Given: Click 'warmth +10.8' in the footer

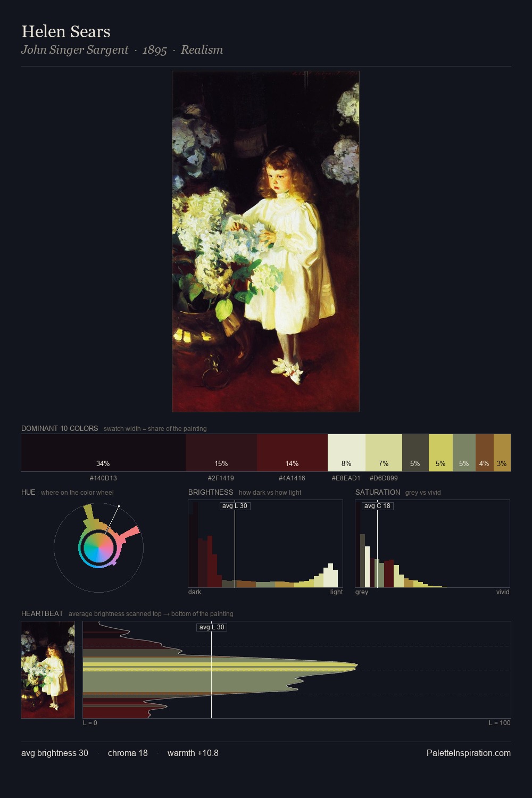Looking at the screenshot, I should coord(193,753).
